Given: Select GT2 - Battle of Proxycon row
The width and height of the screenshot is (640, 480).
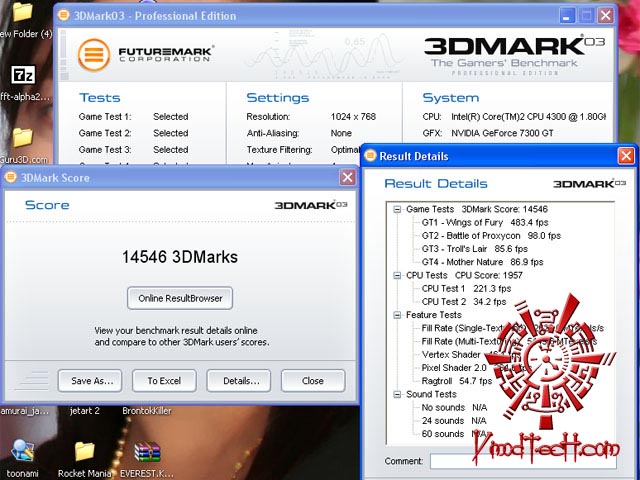Looking at the screenshot, I should coord(491,236).
